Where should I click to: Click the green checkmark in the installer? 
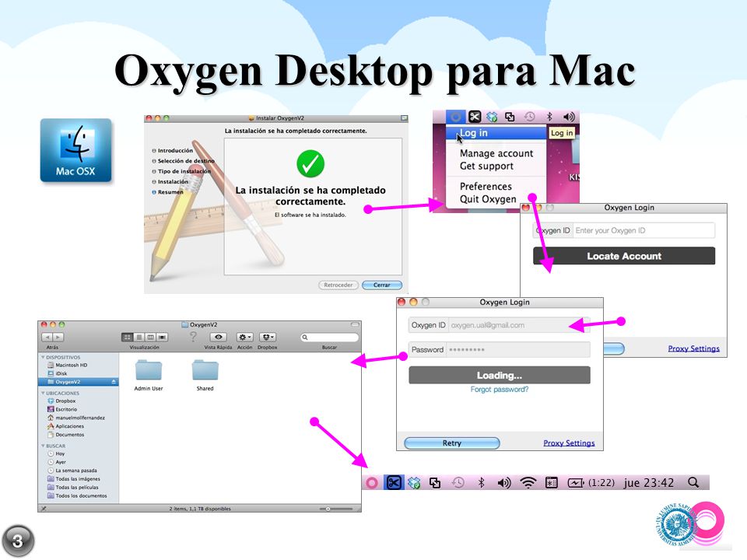tap(310, 163)
